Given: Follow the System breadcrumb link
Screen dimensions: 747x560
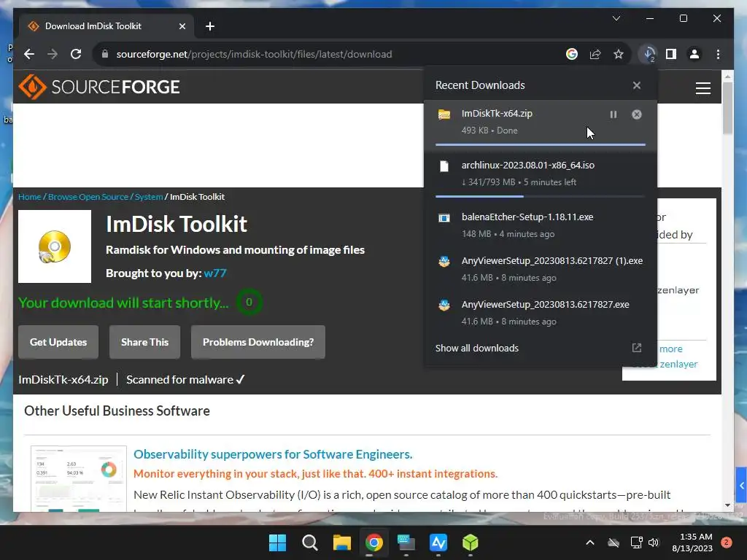Looking at the screenshot, I should point(149,197).
